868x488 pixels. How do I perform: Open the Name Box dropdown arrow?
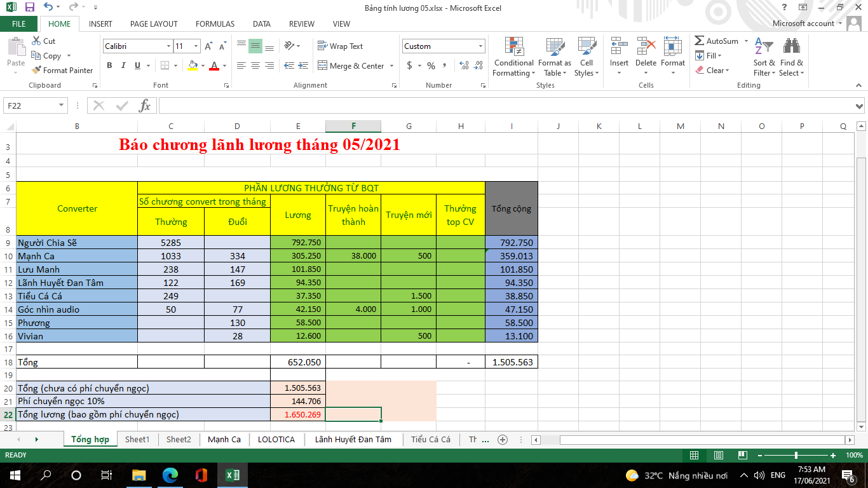pyautogui.click(x=62, y=105)
